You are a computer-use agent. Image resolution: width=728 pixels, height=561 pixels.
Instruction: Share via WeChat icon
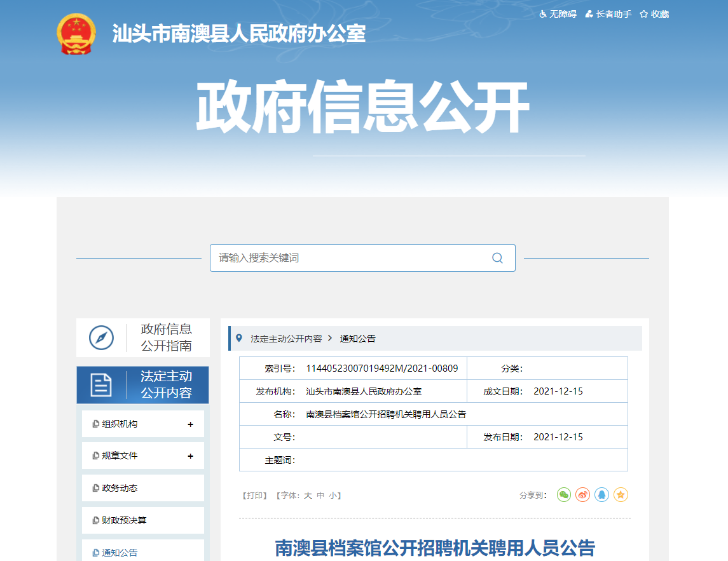tap(564, 494)
